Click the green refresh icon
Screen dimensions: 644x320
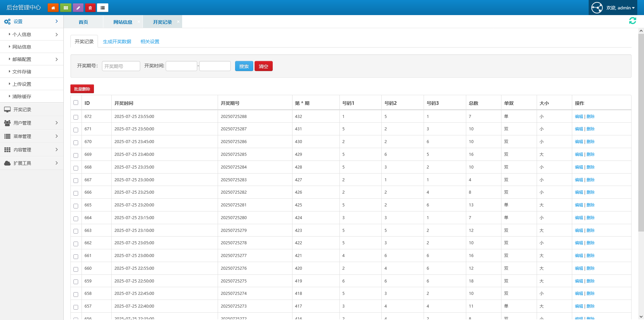[x=633, y=21]
